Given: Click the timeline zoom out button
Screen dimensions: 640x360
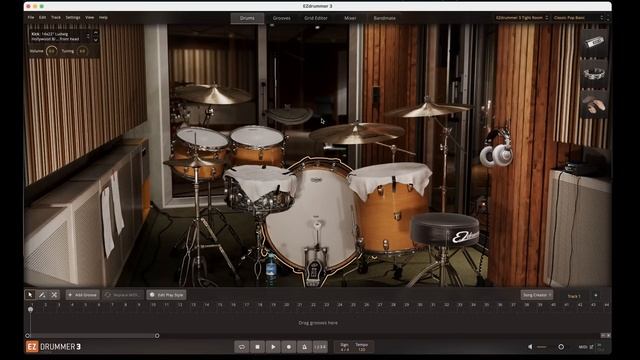Looking at the screenshot, I should coord(603,336).
